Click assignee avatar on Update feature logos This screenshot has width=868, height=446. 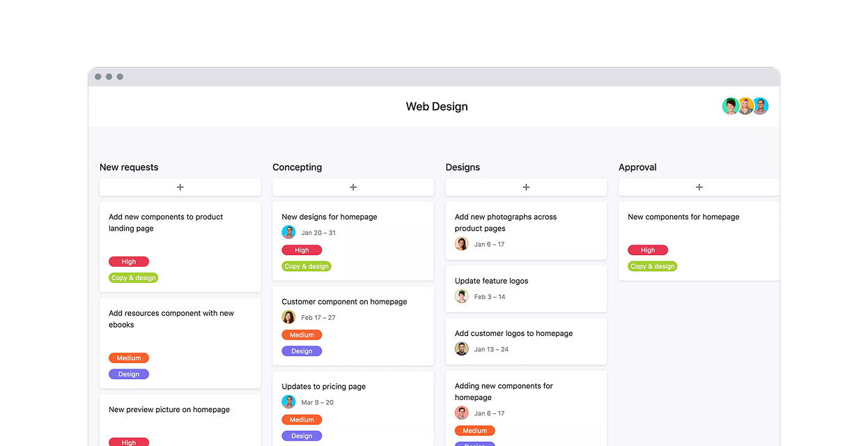tap(461, 297)
